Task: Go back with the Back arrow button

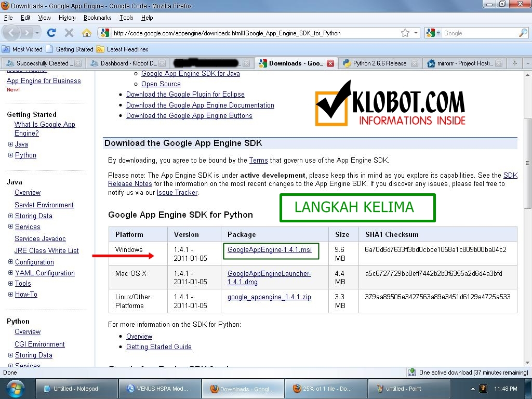Action: pyautogui.click(x=11, y=33)
